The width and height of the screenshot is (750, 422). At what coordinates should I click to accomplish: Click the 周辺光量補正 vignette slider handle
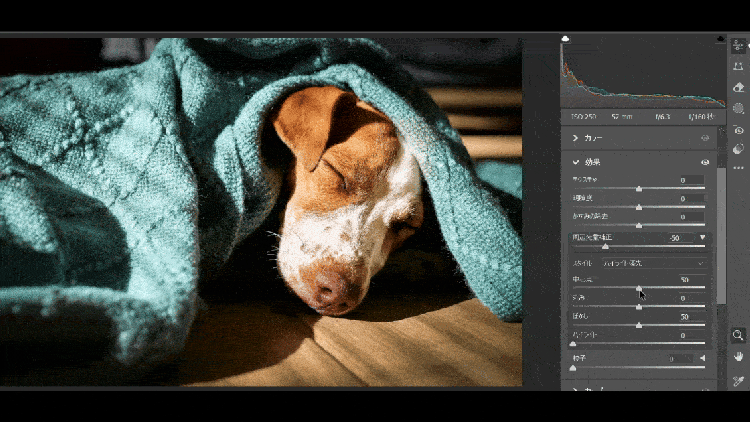tap(606, 246)
